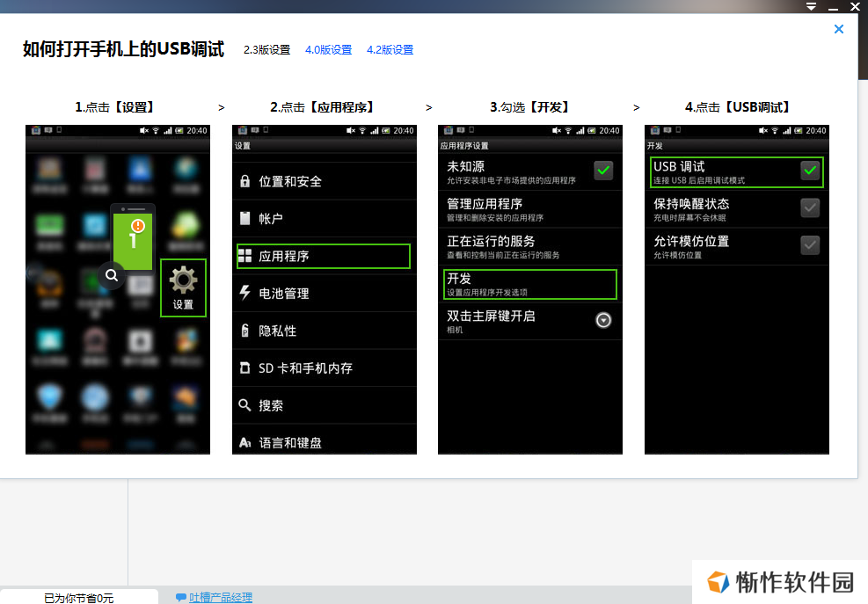Click the 2.点击【应用程序】 step heading
The width and height of the screenshot is (868, 604).
click(x=322, y=107)
